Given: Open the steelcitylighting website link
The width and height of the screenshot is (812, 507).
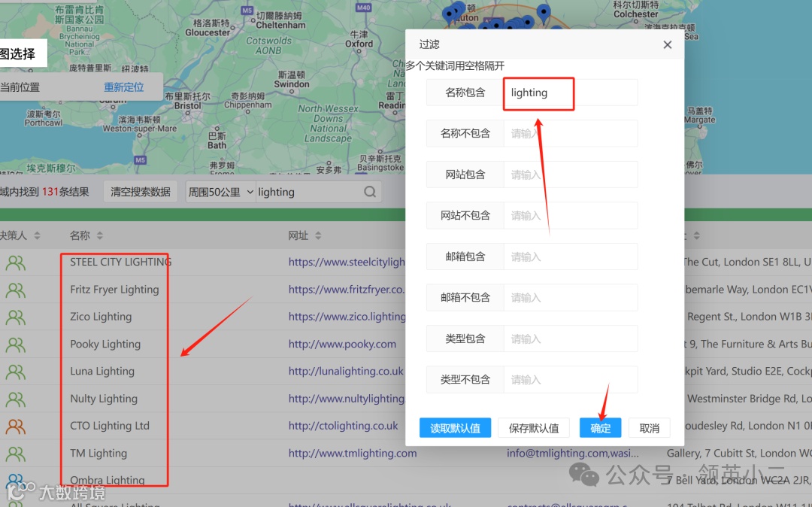Looking at the screenshot, I should (347, 262).
